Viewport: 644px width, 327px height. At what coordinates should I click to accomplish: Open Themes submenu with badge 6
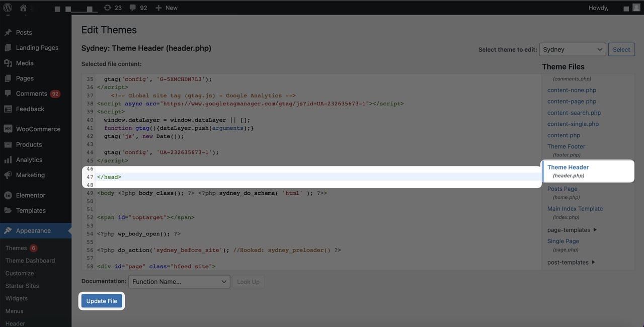21,248
